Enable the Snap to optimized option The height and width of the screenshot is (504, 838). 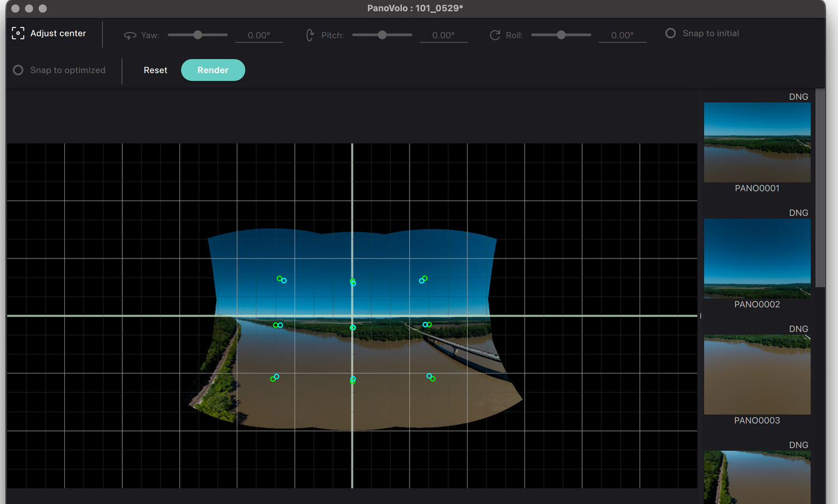tap(18, 70)
